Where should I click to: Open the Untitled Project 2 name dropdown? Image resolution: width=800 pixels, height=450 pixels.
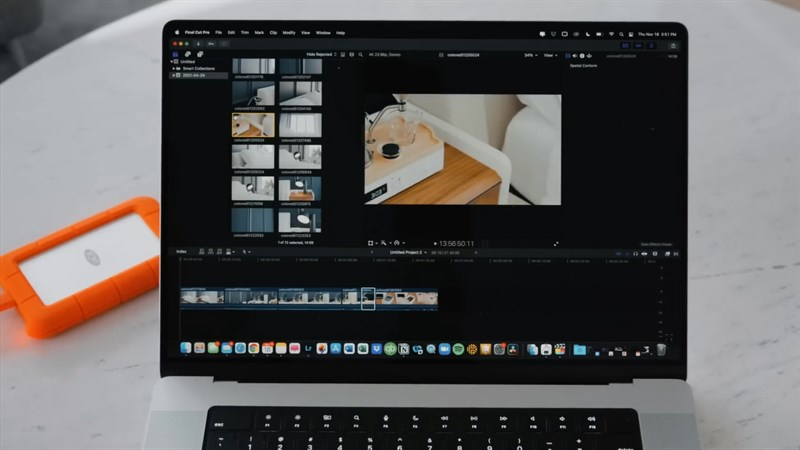pos(408,253)
